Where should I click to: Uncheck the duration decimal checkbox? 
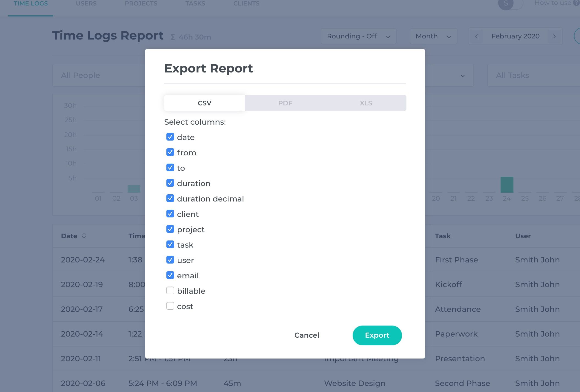pyautogui.click(x=170, y=198)
